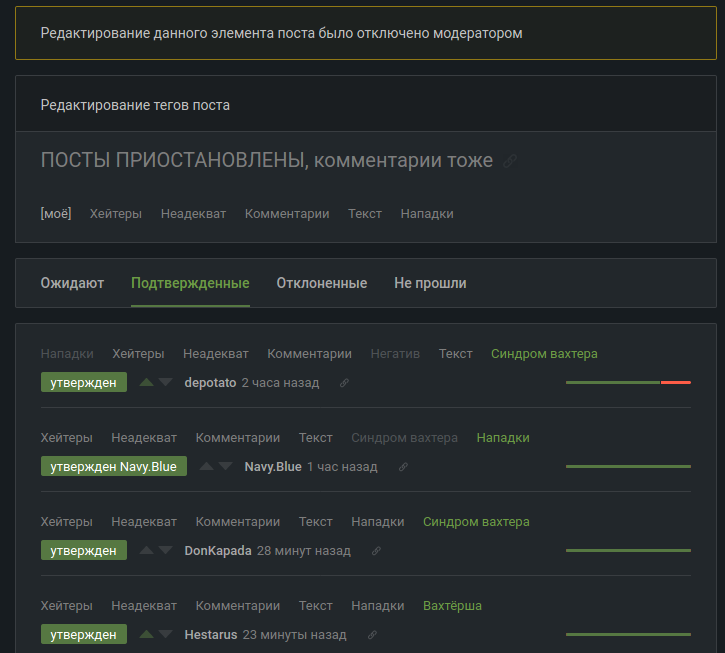This screenshot has width=725, height=653.
Task: Click link icon in depotato's row
Action: click(344, 383)
